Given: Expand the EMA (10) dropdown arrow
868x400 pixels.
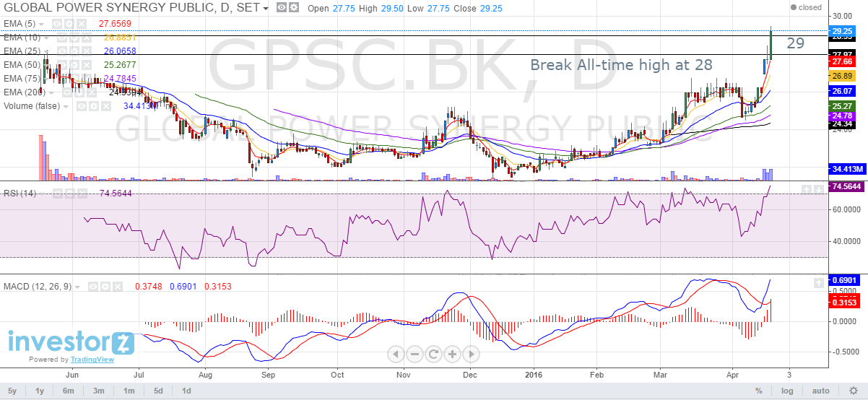Looking at the screenshot, I should (46, 38).
